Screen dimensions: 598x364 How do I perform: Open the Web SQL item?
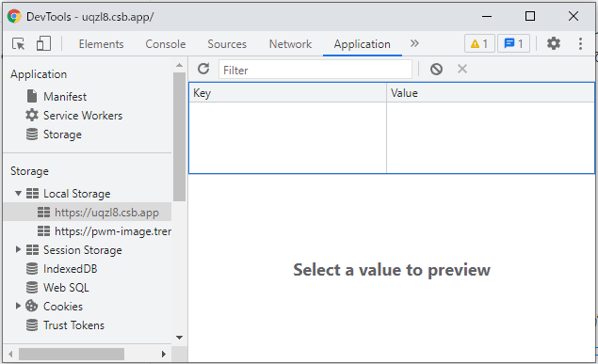[66, 288]
